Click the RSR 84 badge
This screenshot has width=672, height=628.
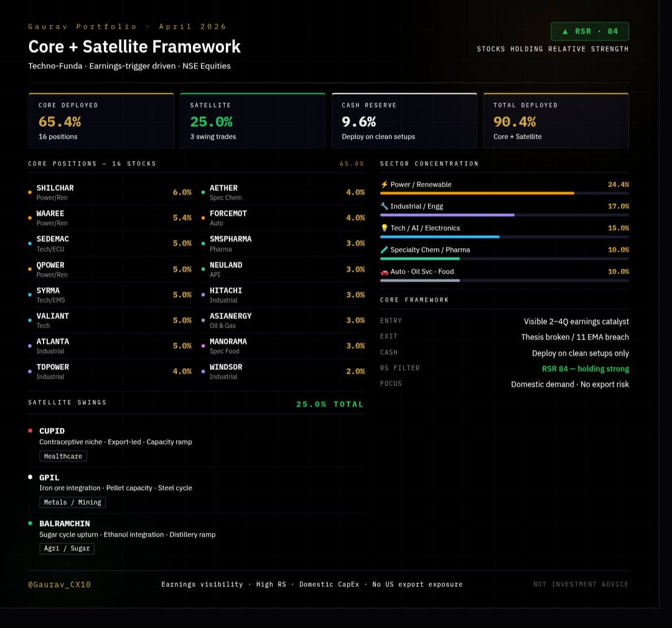click(x=590, y=31)
